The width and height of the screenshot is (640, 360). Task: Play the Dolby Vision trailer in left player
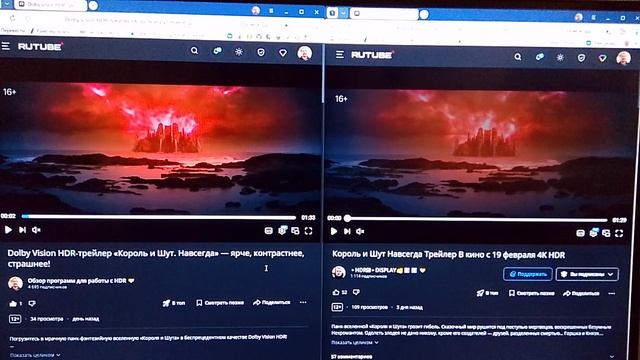[x=8, y=230]
